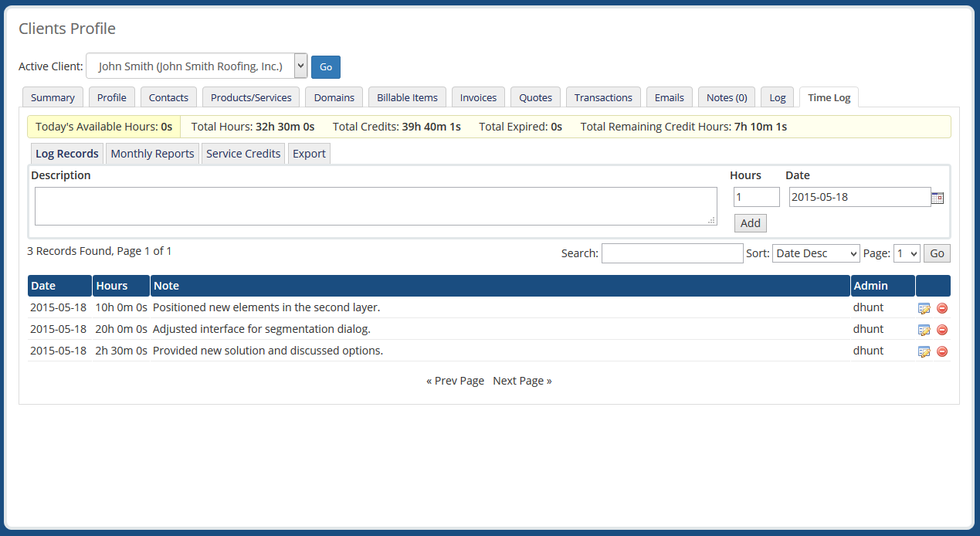Delete the 'Adjusted interface for segmentation dialog' entry
The width and height of the screenshot is (980, 536).
941,329
